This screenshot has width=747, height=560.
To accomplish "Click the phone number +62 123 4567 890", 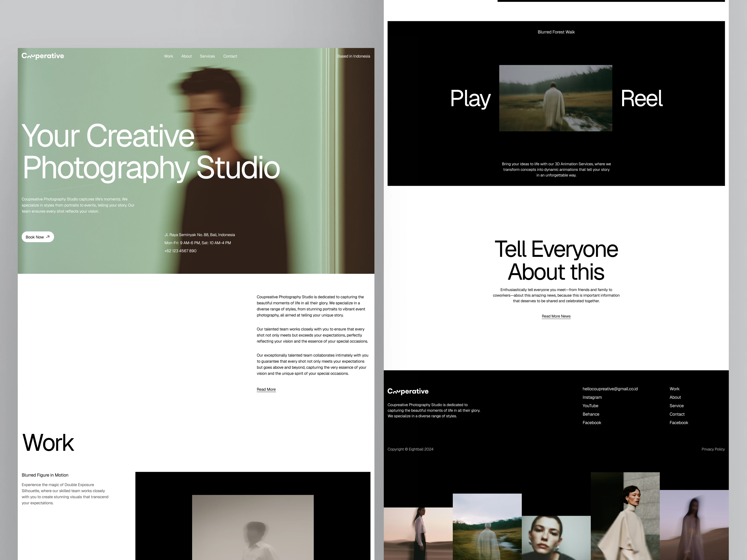I will pos(180,251).
